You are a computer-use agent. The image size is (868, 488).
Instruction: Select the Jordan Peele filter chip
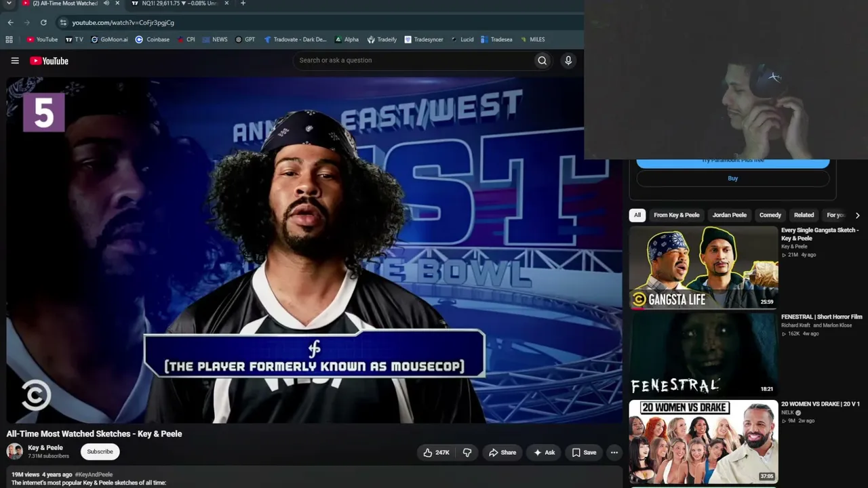[730, 215]
